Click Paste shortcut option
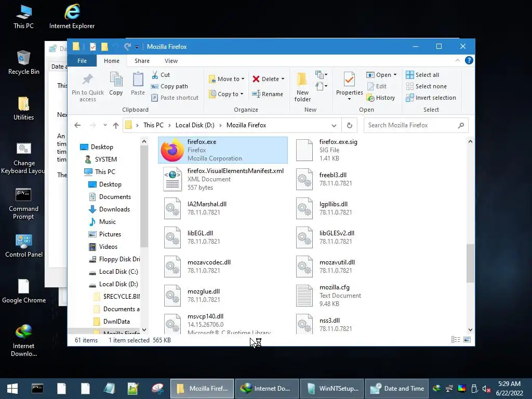The height and width of the screenshot is (399, 532). [175, 98]
